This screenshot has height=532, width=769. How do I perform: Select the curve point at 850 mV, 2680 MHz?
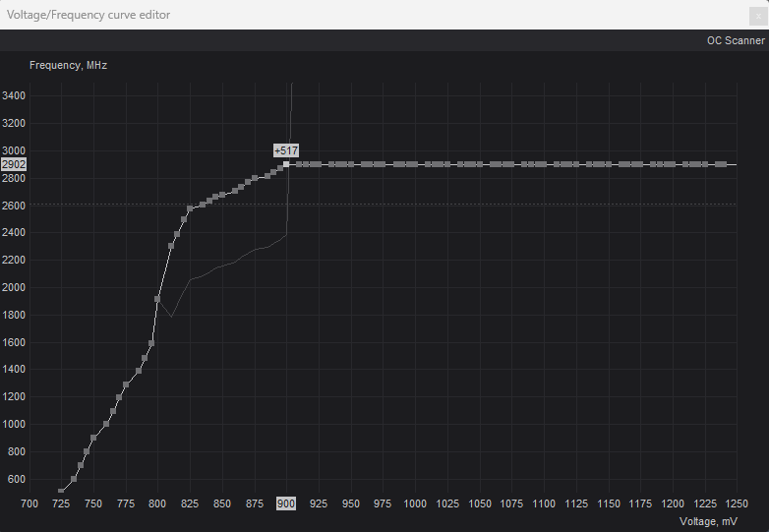click(x=222, y=195)
